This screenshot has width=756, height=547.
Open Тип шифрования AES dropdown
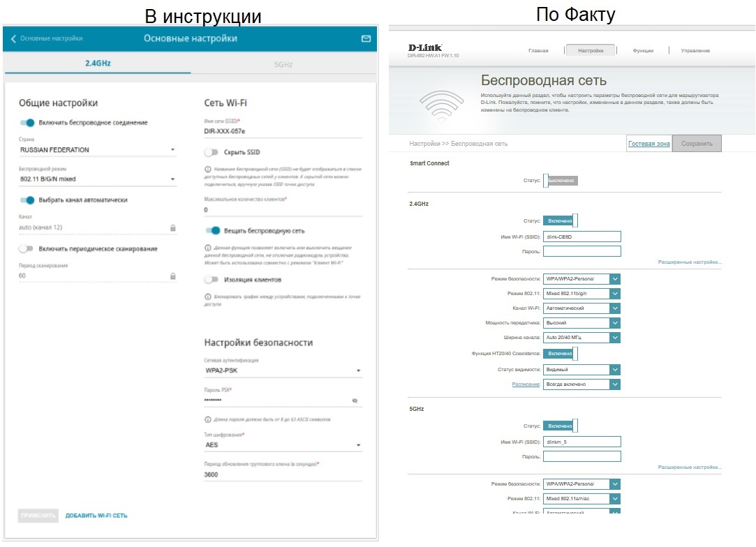pos(283,445)
